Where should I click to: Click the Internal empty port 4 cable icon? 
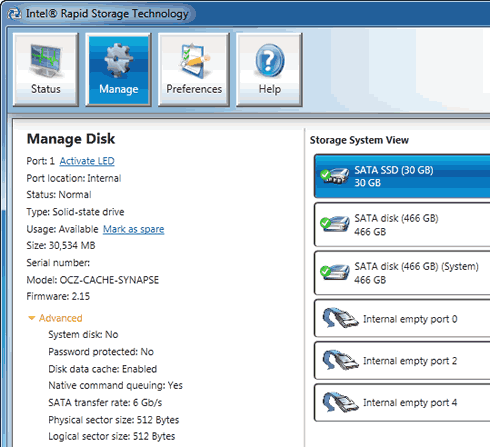point(340,402)
